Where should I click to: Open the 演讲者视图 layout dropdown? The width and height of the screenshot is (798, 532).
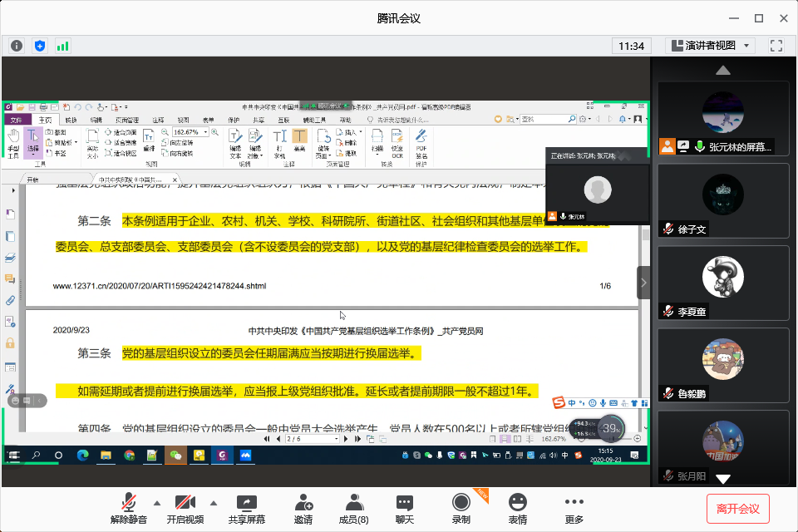click(x=710, y=46)
